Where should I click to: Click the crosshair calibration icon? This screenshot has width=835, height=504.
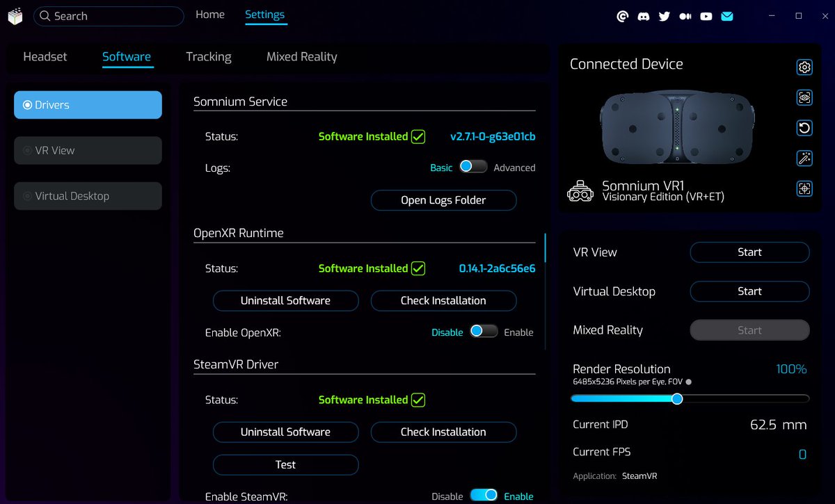click(804, 188)
